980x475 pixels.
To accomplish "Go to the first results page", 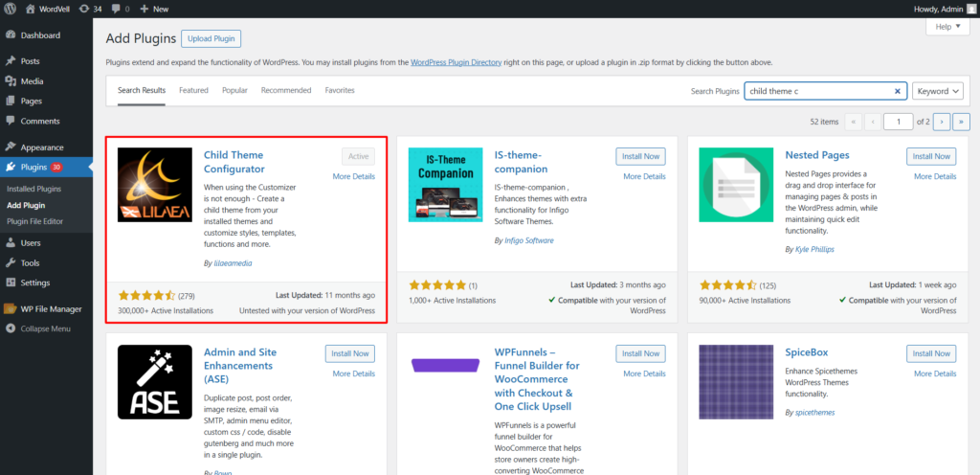I will [853, 122].
